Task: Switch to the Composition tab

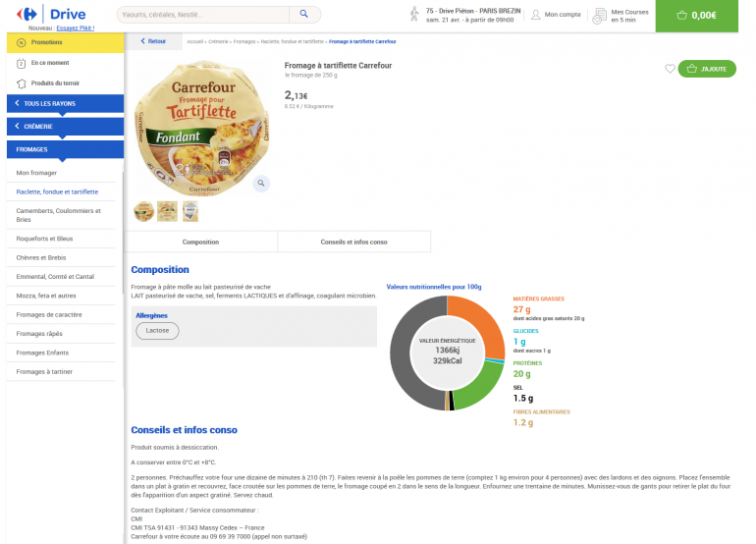Action: click(200, 242)
